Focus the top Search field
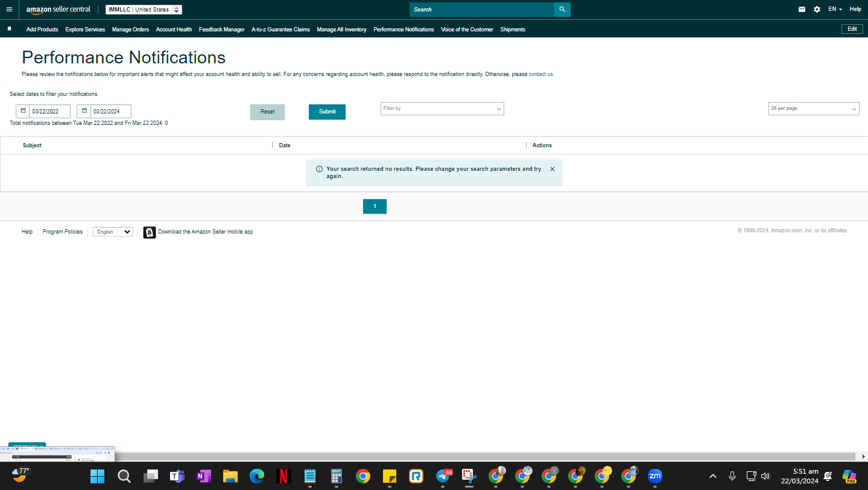This screenshot has height=490, width=868. 482,10
